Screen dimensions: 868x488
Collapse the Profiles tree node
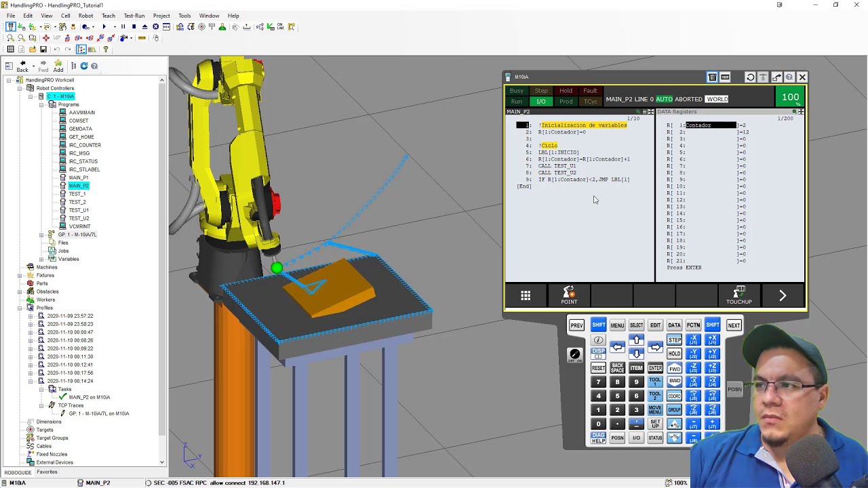click(x=20, y=308)
